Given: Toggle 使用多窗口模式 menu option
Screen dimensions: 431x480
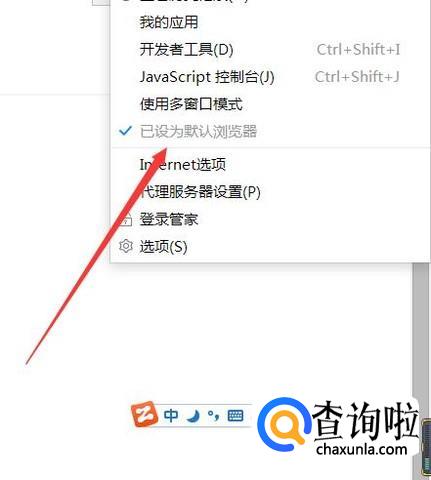Looking at the screenshot, I should 270,104.
